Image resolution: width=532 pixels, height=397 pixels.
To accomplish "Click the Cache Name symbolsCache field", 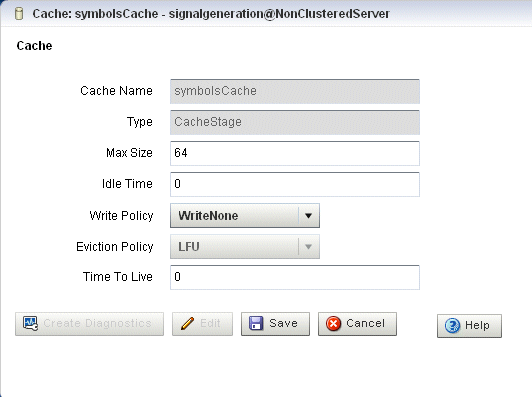I will pyautogui.click(x=295, y=91).
